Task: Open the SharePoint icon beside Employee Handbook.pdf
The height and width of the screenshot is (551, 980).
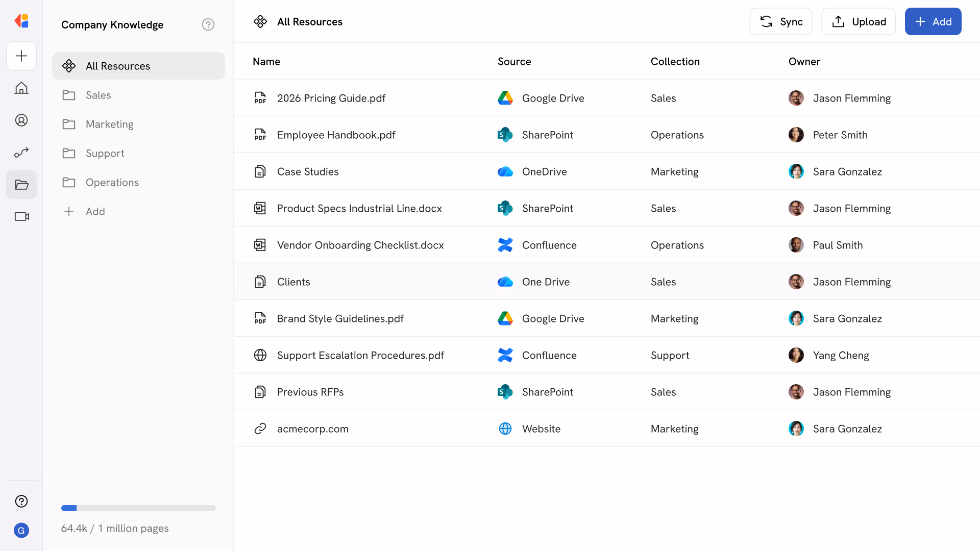Action: tap(505, 135)
